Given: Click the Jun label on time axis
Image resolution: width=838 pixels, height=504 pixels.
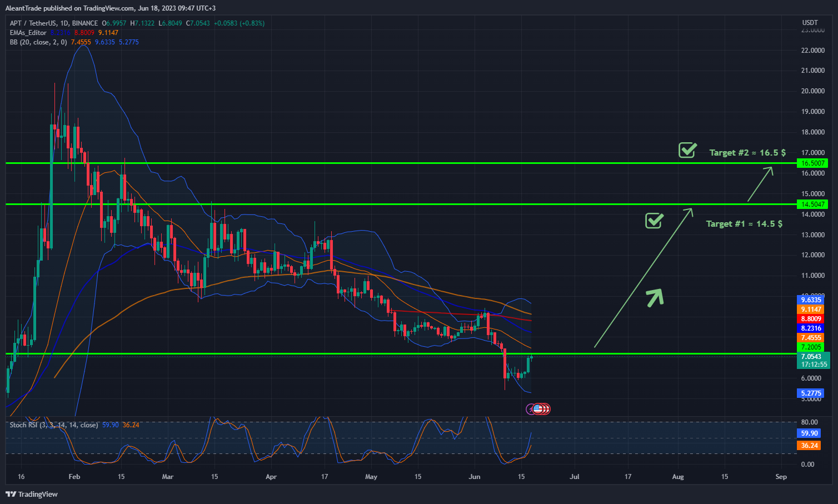Looking at the screenshot, I should pyautogui.click(x=475, y=477).
